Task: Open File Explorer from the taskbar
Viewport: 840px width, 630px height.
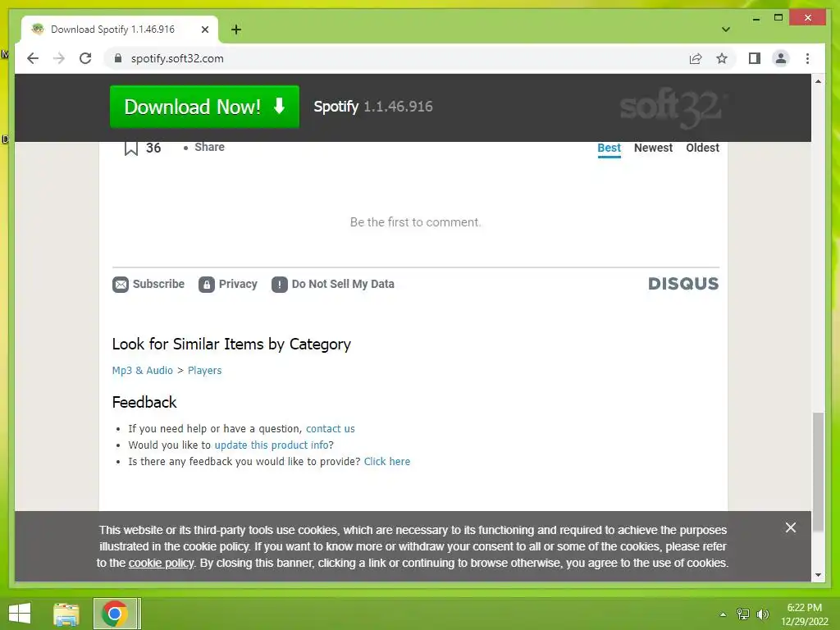Action: tap(66, 614)
